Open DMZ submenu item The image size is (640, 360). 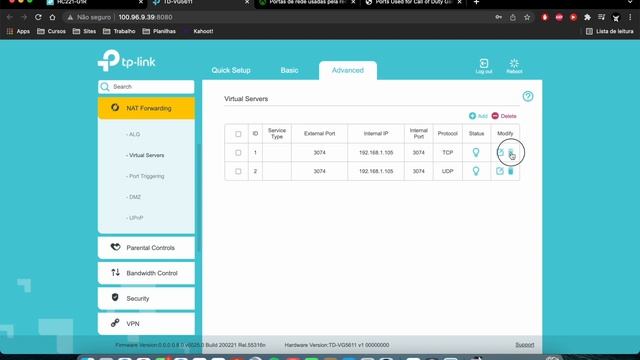tap(134, 197)
